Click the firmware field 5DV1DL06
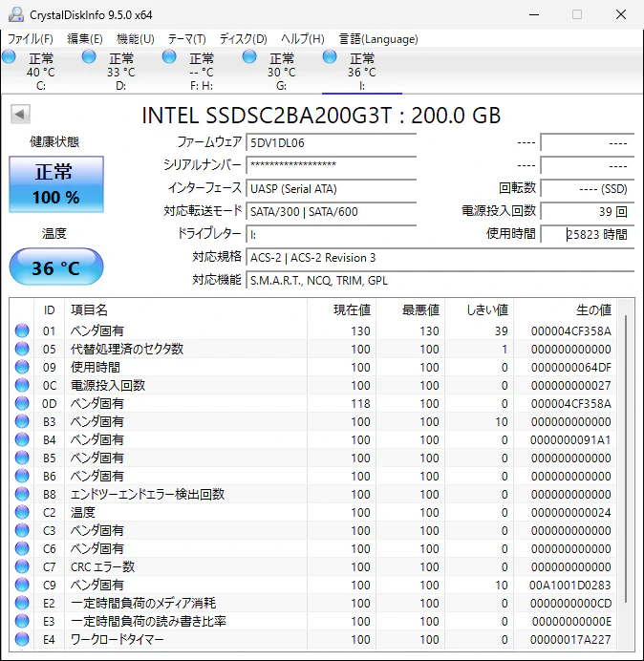Image resolution: width=644 pixels, height=661 pixels. click(331, 143)
